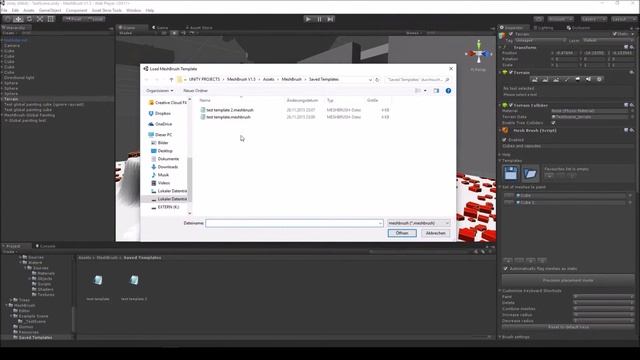Click the MeshBrush load template folder icon
640x360 pixels.
coord(530,173)
